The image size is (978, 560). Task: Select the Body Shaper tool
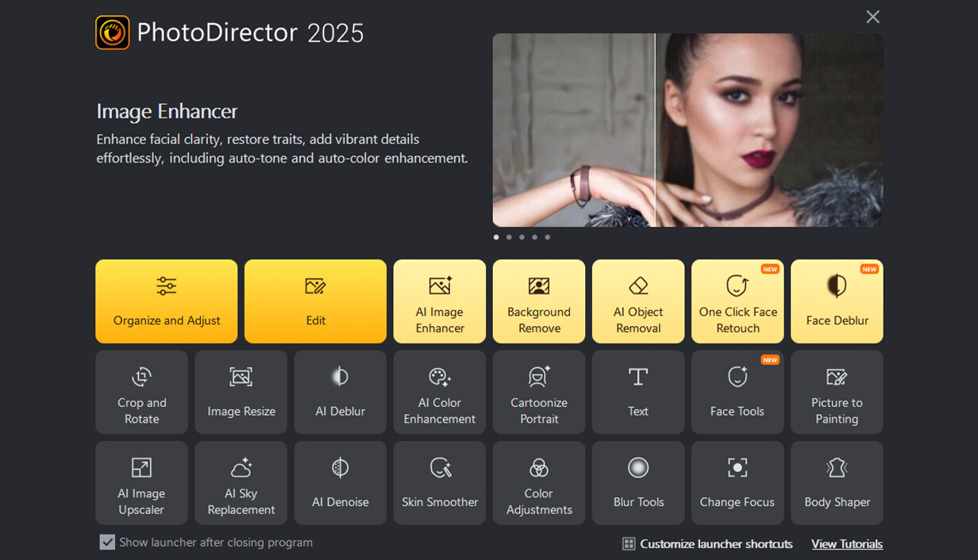pos(837,483)
